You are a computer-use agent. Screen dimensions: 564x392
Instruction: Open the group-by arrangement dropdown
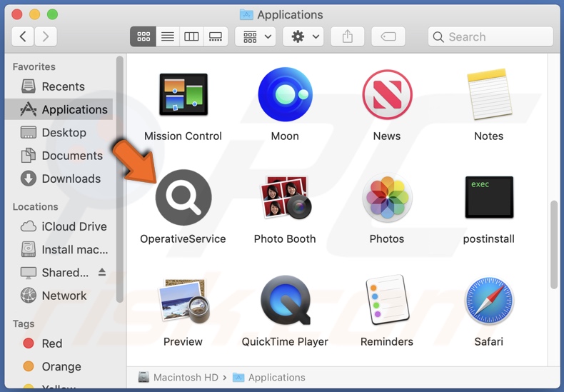[256, 36]
